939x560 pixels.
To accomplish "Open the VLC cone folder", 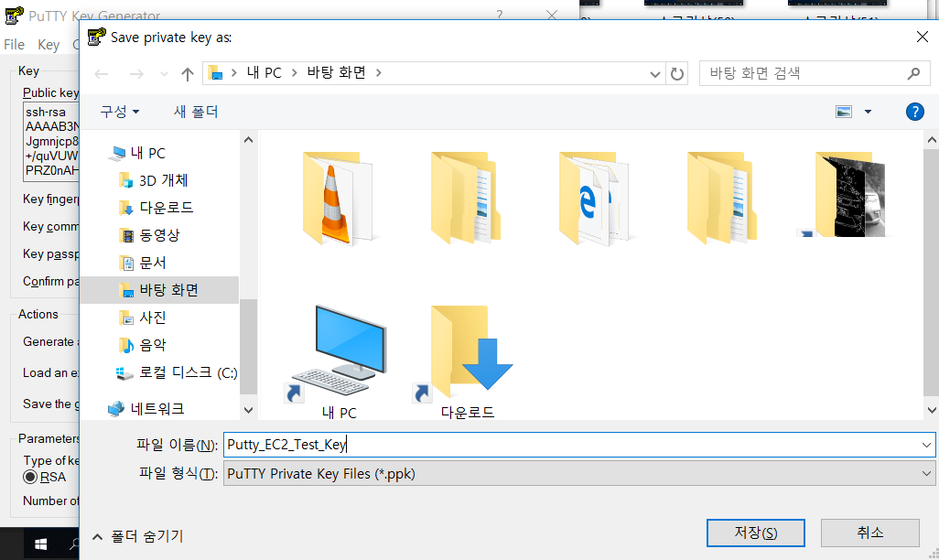I will coord(337,199).
